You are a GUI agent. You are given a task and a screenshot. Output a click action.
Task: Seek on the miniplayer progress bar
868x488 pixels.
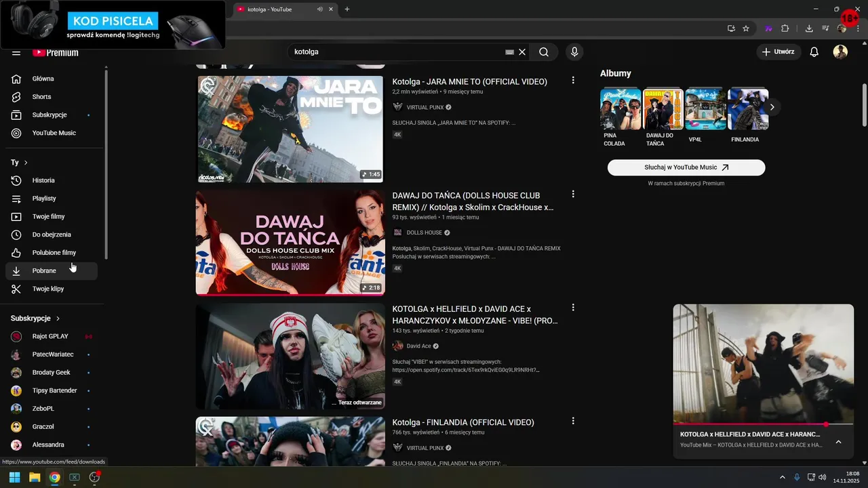[x=764, y=424]
